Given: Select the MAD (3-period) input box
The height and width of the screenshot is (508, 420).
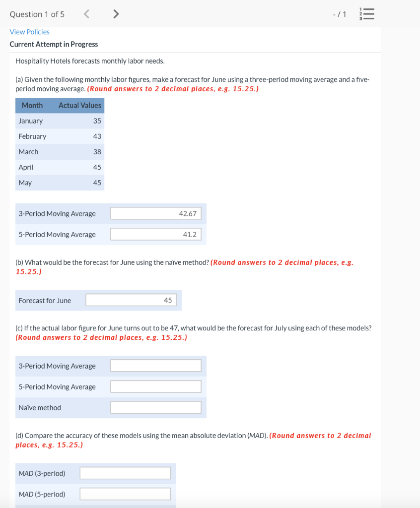Looking at the screenshot, I should (125, 472).
